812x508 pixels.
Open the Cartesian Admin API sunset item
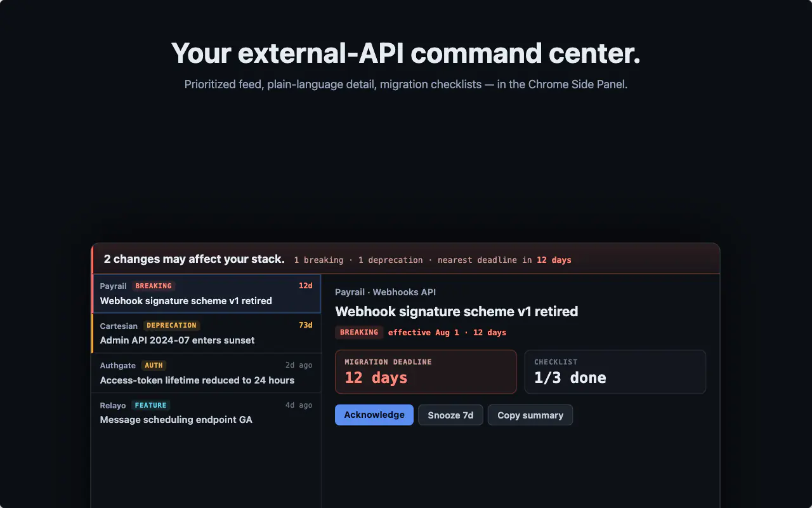point(206,333)
